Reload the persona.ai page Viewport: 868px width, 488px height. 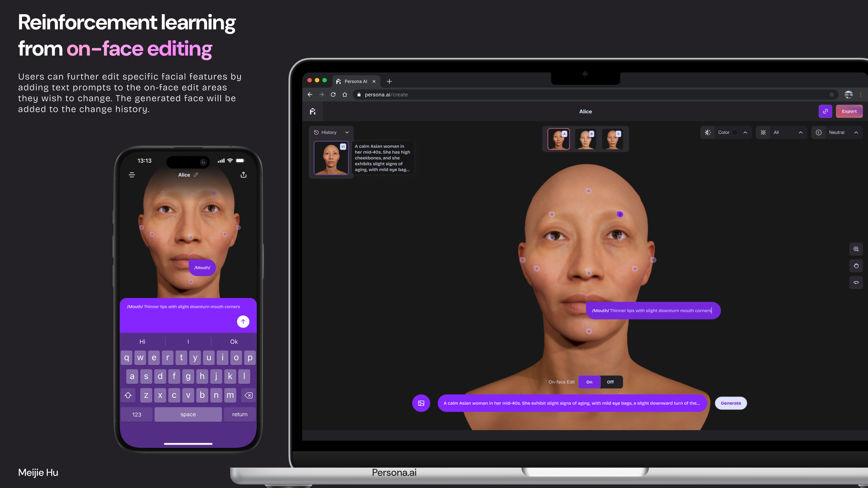[x=333, y=95]
